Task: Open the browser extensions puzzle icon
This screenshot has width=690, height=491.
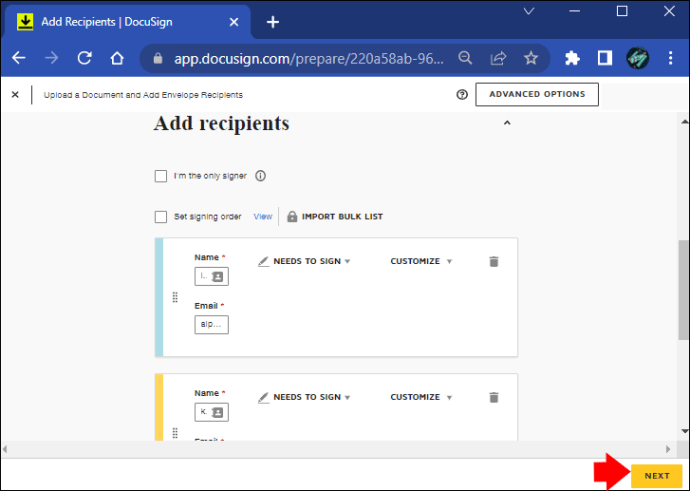Action: pos(572,58)
